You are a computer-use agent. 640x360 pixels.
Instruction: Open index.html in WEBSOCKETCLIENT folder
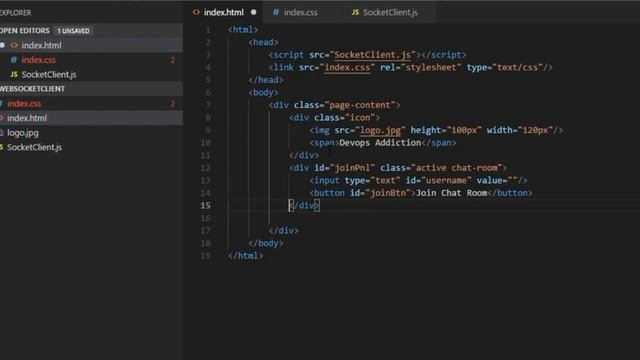(91, 118)
